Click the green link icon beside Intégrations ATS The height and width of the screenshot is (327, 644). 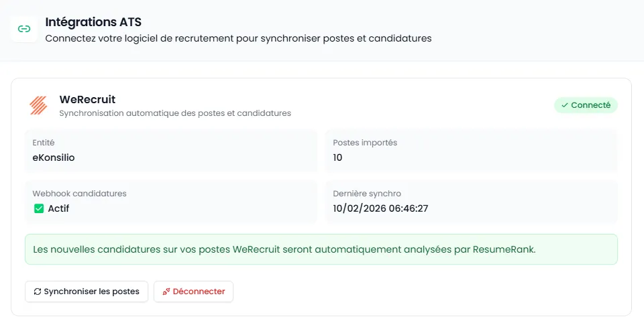pos(24,29)
